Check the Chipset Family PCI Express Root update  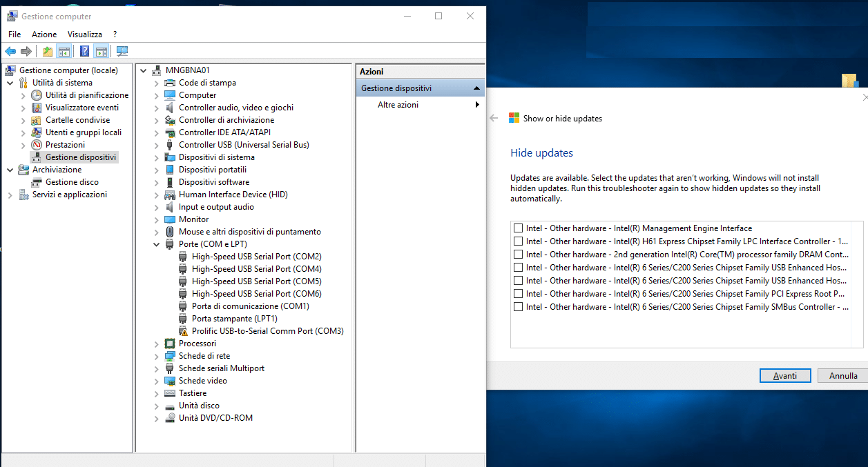[x=518, y=294]
